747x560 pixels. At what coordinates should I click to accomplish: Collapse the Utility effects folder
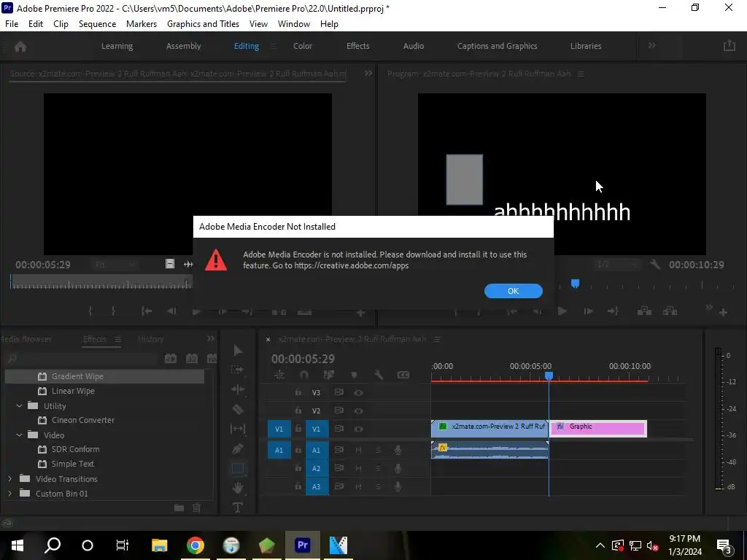[19, 406]
